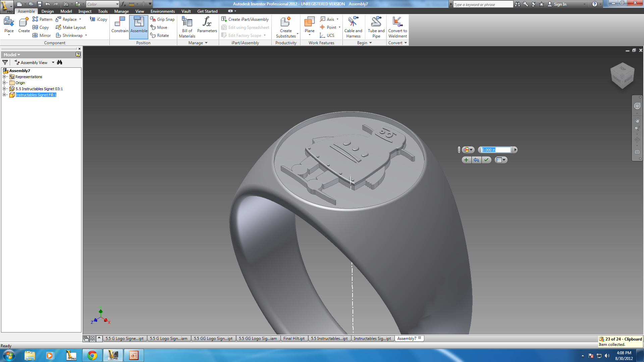
Task: Expand the Representations node
Action: pos(4,77)
